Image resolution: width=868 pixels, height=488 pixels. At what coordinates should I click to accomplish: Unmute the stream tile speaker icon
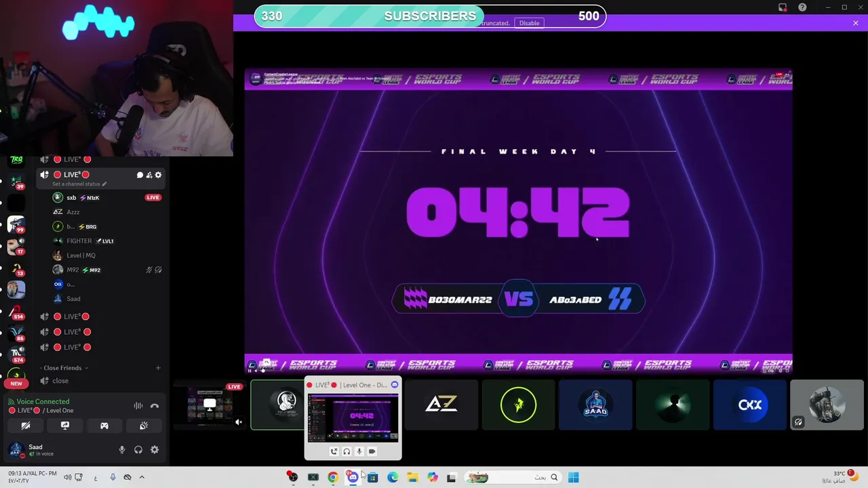click(239, 422)
